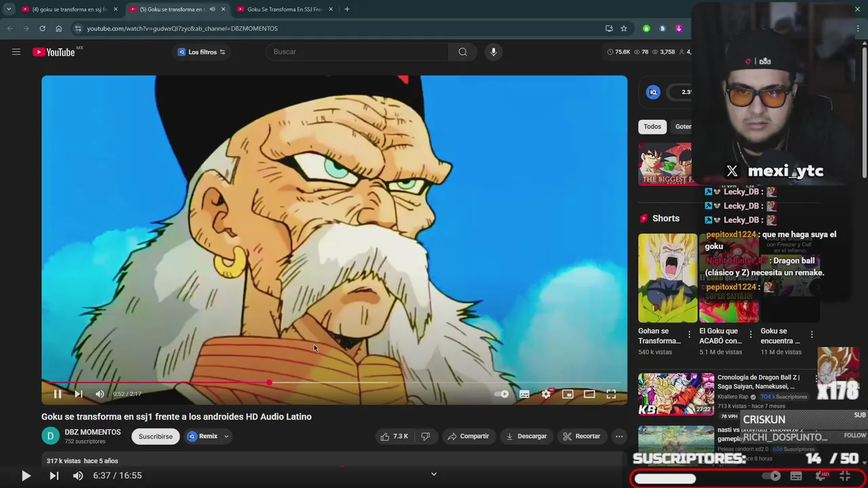The width and height of the screenshot is (868, 488).
Task: Open the YouTube hamburger guide menu
Action: coord(16,52)
